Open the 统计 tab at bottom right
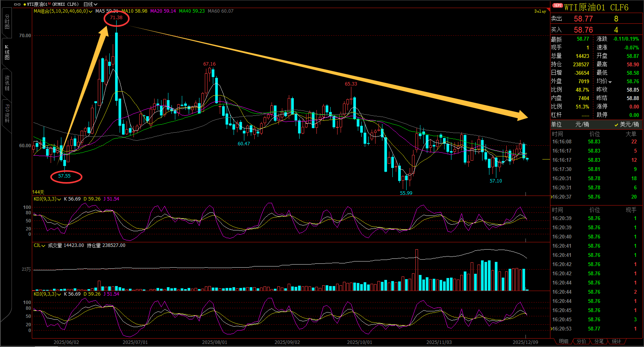644x347 pixels. pos(616,341)
